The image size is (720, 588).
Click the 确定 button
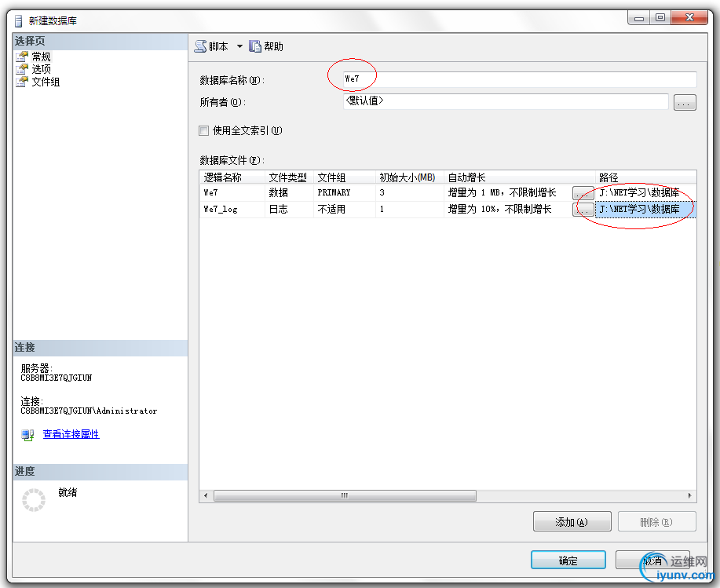tap(568, 561)
